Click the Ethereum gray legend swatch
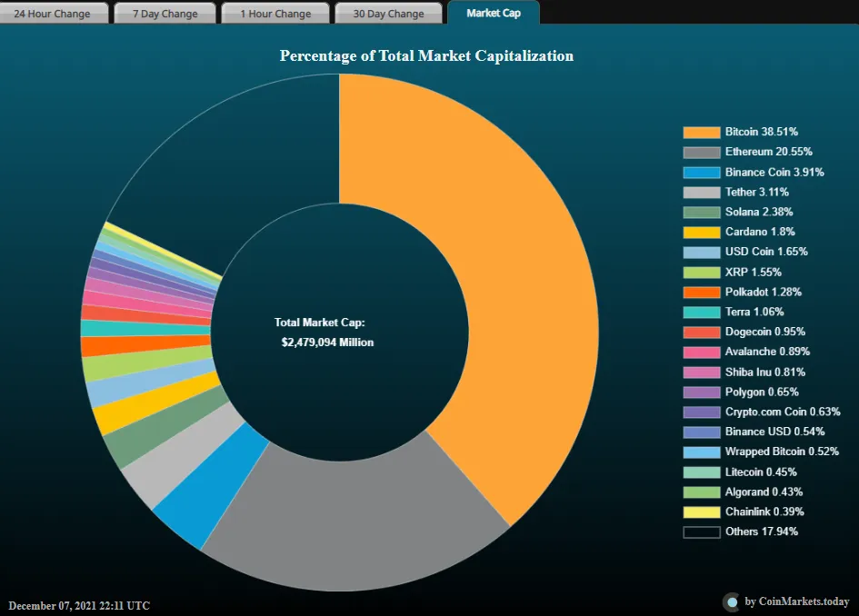 click(701, 153)
